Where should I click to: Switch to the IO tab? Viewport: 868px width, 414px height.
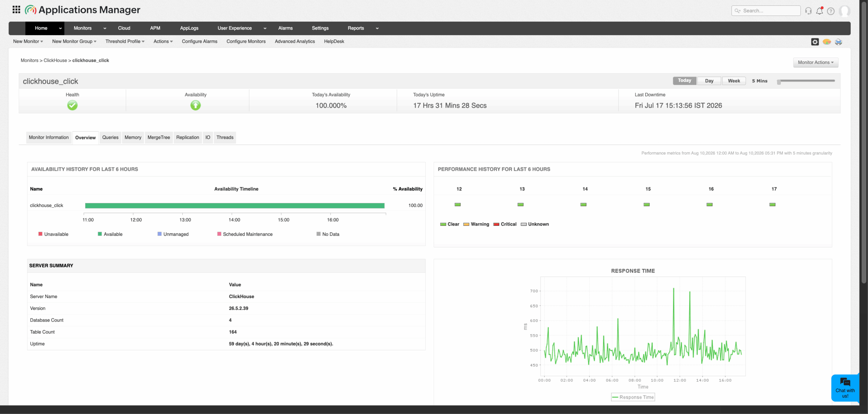tap(208, 138)
